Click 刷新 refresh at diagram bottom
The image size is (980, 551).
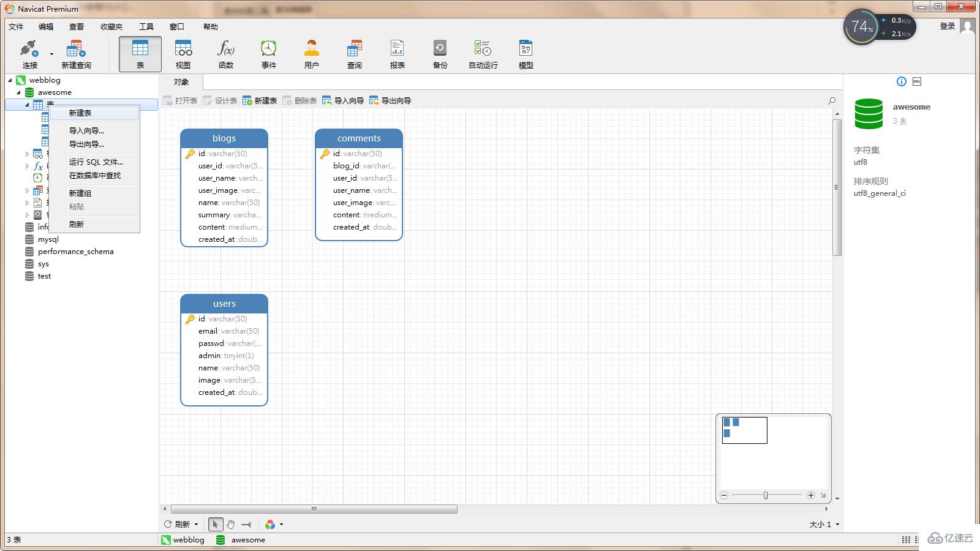coord(177,524)
